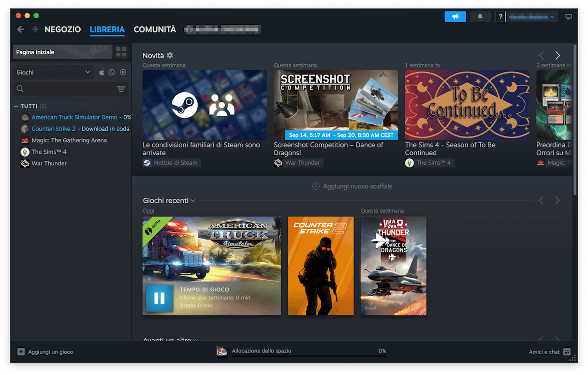Pause the American Truck Simulator download
Screen dimensions: 588x375
159,298
